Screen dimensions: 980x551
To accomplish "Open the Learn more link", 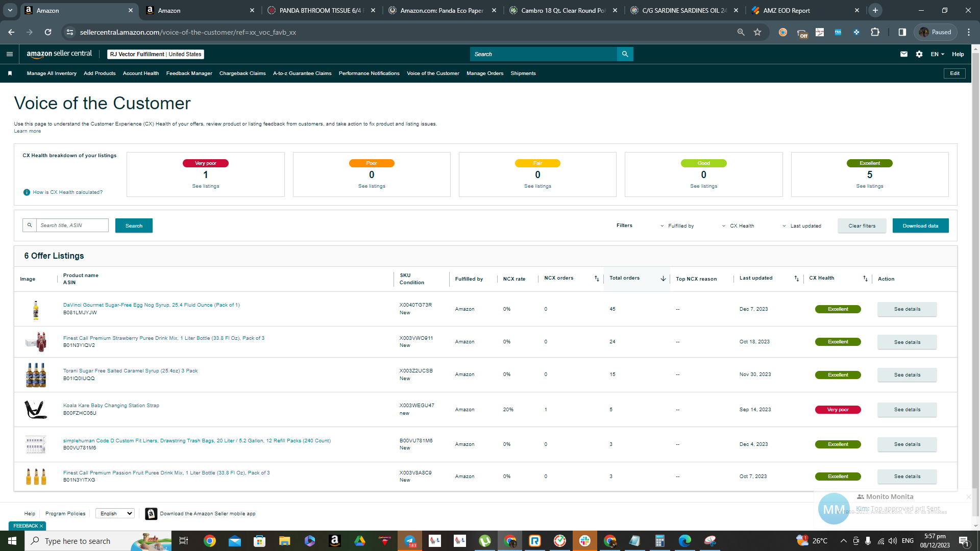I will pos(28,131).
